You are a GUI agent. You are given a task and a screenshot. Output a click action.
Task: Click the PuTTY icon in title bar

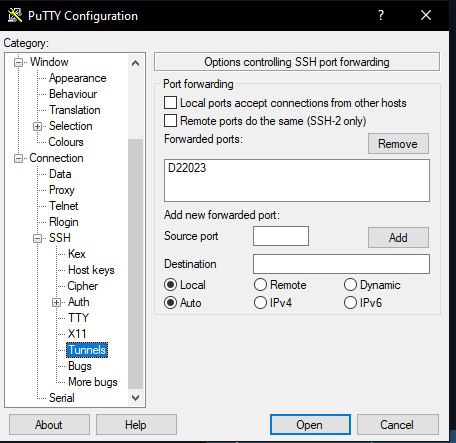15,15
